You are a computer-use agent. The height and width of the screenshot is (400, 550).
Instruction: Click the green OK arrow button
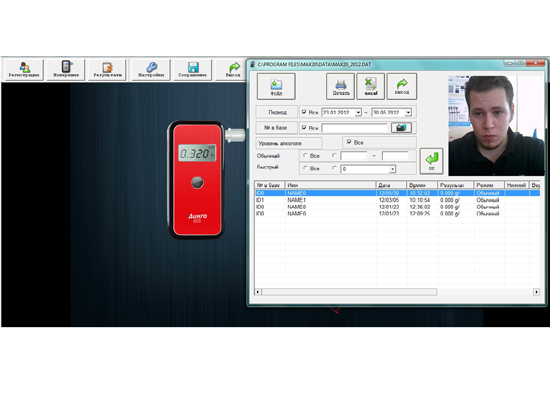[431, 161]
